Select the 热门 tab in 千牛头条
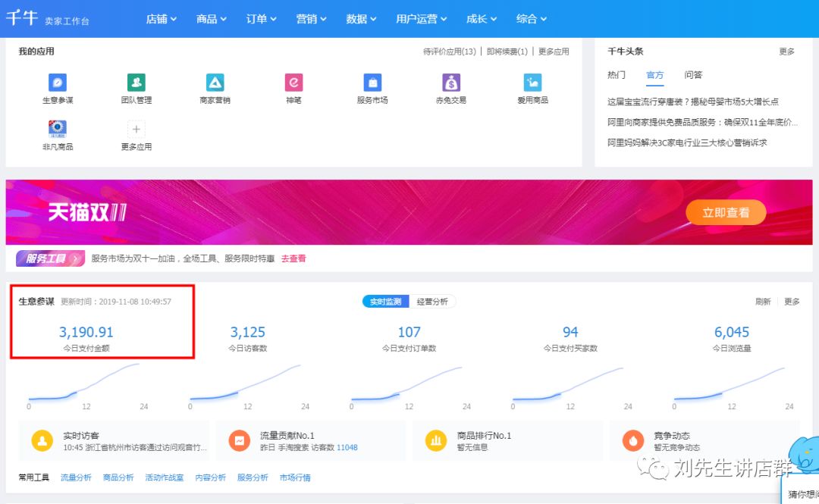This screenshot has height=504, width=819. point(617,75)
